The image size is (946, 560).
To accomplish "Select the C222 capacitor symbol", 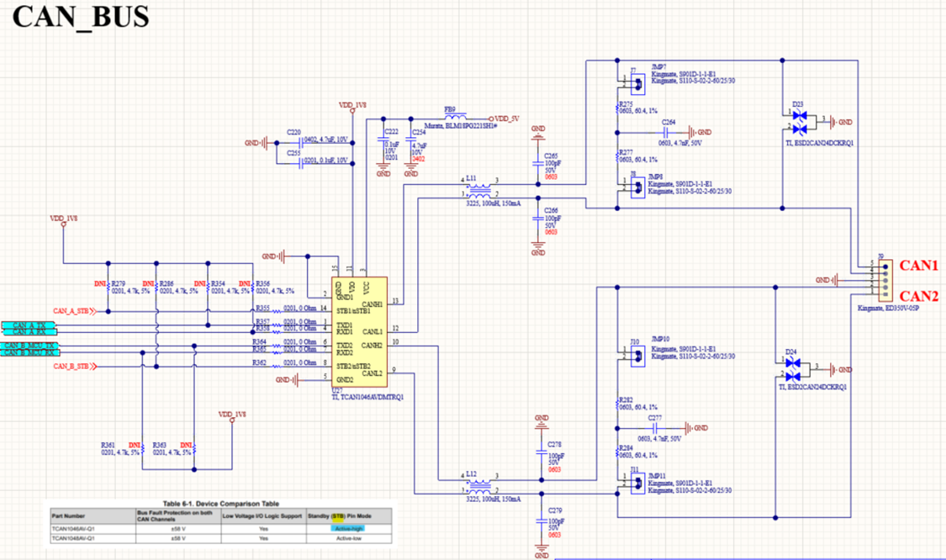I will coord(383,140).
